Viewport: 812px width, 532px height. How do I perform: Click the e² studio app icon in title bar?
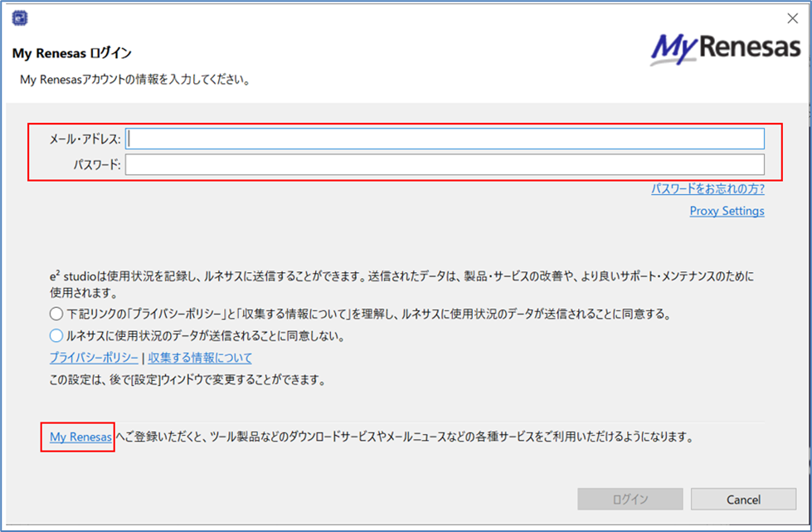click(20, 18)
